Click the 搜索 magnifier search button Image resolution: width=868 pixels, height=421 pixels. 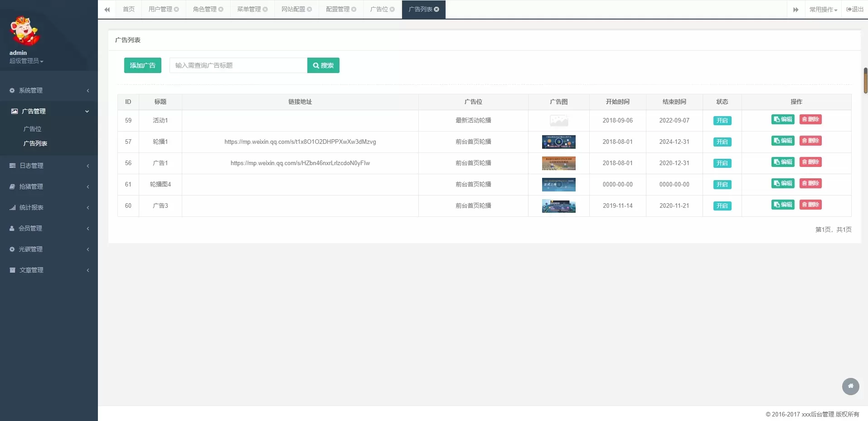[323, 65]
